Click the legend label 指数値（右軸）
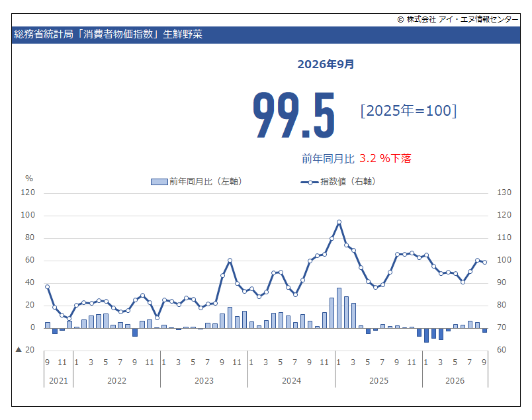 pyautogui.click(x=348, y=182)
